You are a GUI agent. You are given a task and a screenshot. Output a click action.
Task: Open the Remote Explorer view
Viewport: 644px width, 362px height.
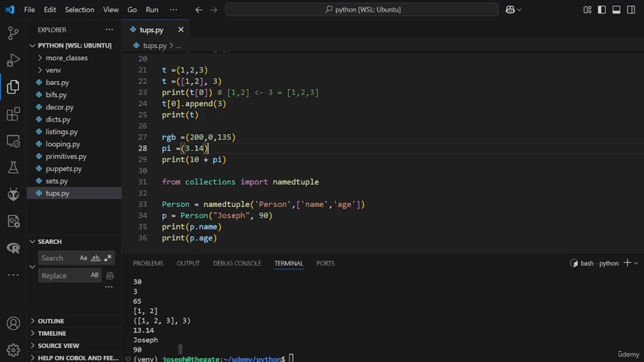[14, 141]
